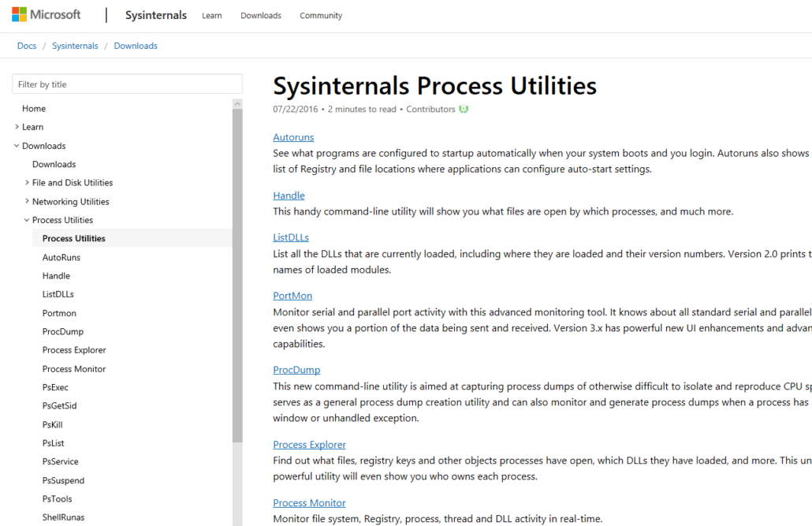
Task: Open the Autoruns article link
Action: [293, 136]
